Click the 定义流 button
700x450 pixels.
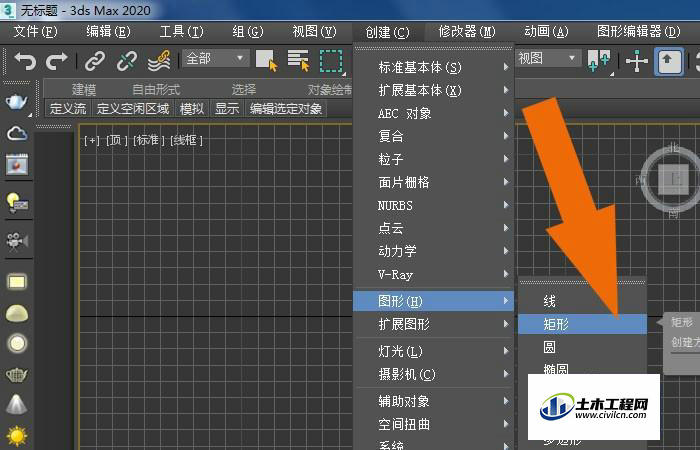pos(68,108)
